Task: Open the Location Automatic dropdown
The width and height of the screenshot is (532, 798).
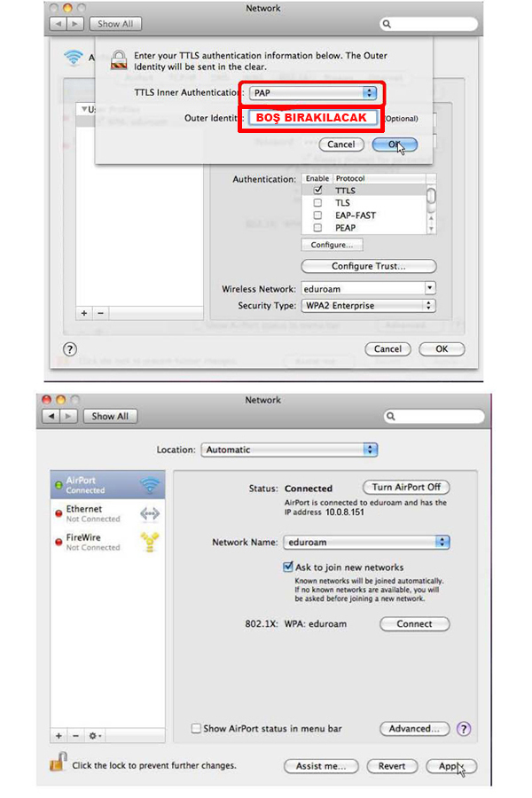Action: pyautogui.click(x=289, y=450)
